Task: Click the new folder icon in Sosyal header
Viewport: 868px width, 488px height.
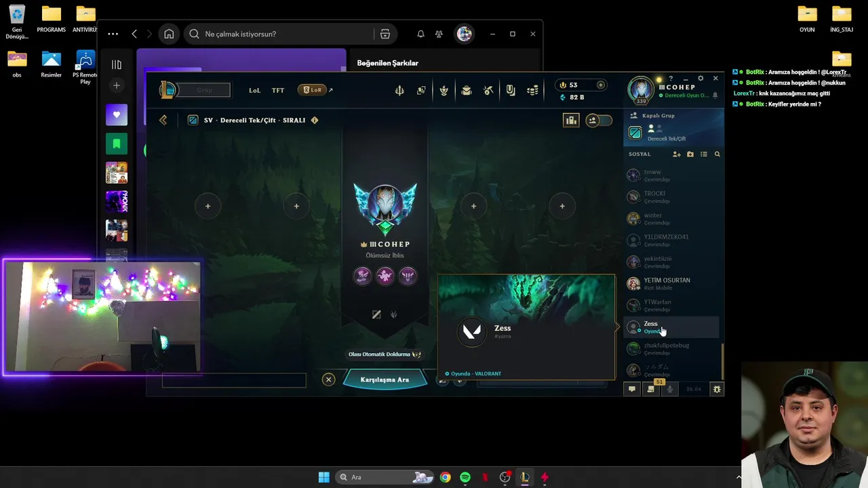Action: 690,154
